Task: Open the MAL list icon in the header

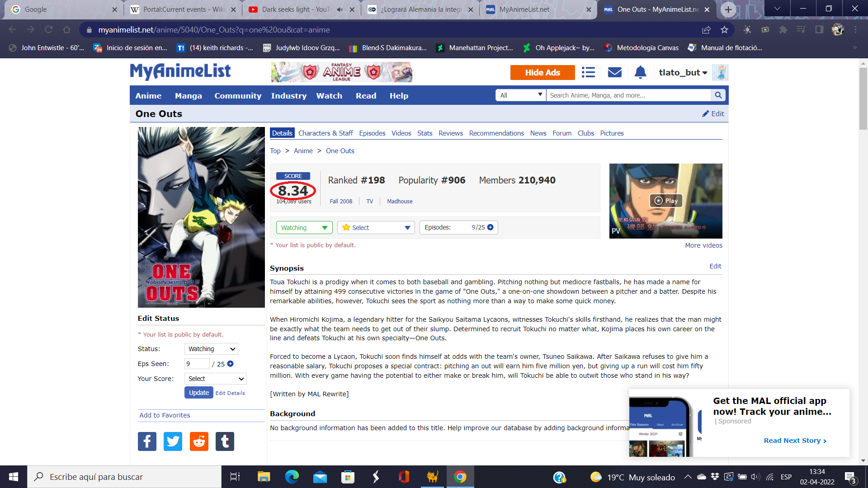Action: click(588, 72)
